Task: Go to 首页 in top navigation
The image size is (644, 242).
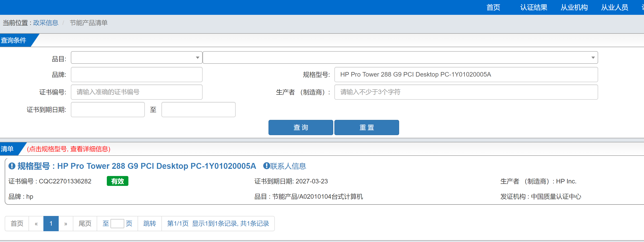Action: click(493, 7)
